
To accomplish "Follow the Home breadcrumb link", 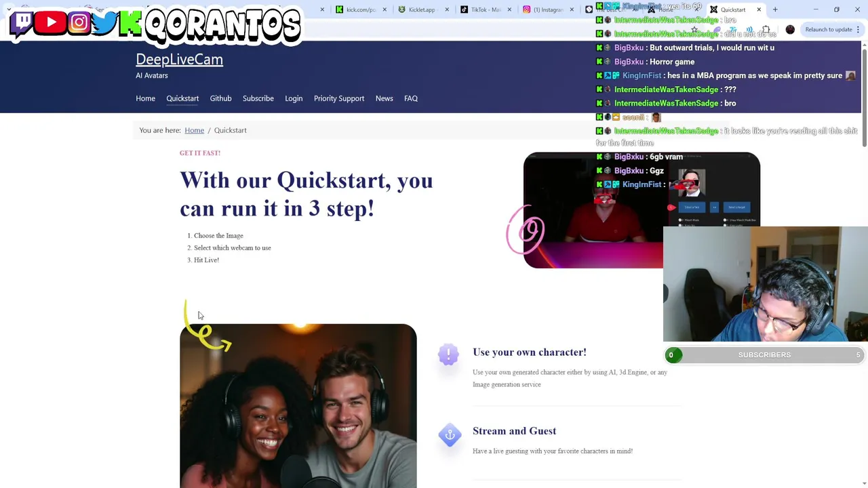I will click(x=194, y=130).
